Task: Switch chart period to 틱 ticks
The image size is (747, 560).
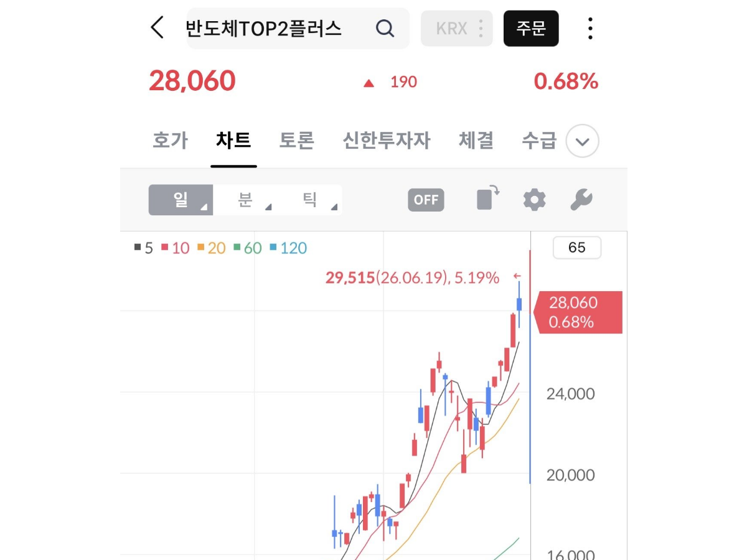Action: [310, 200]
